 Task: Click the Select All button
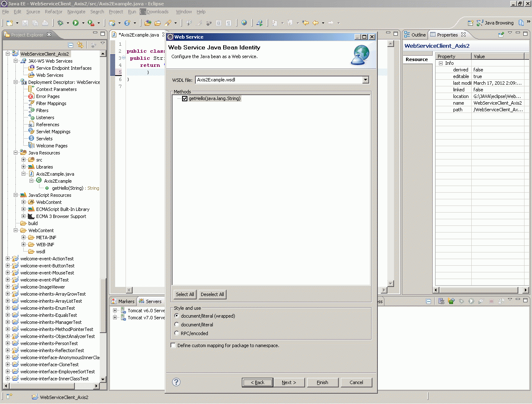(185, 294)
